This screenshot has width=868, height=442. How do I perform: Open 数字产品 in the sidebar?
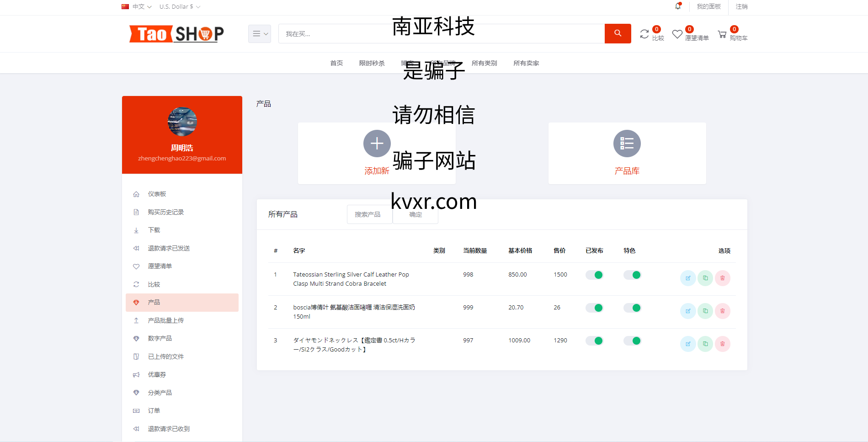click(182, 338)
